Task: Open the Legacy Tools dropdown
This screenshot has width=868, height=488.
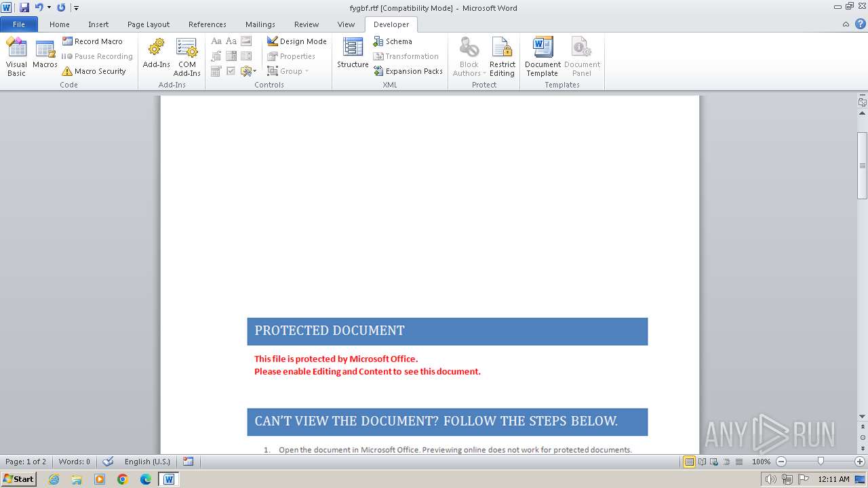Action: tap(248, 71)
